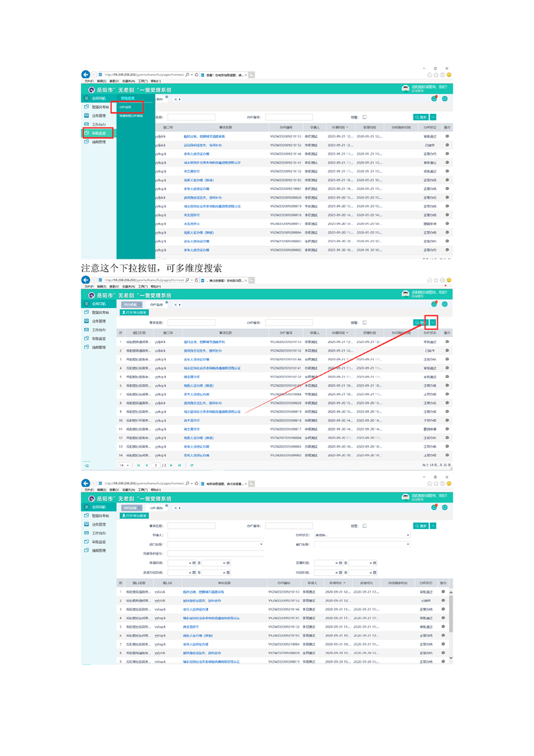Enable the 预警 checkbox in the bottom screenshot
534x756 pixels.
coord(364,526)
